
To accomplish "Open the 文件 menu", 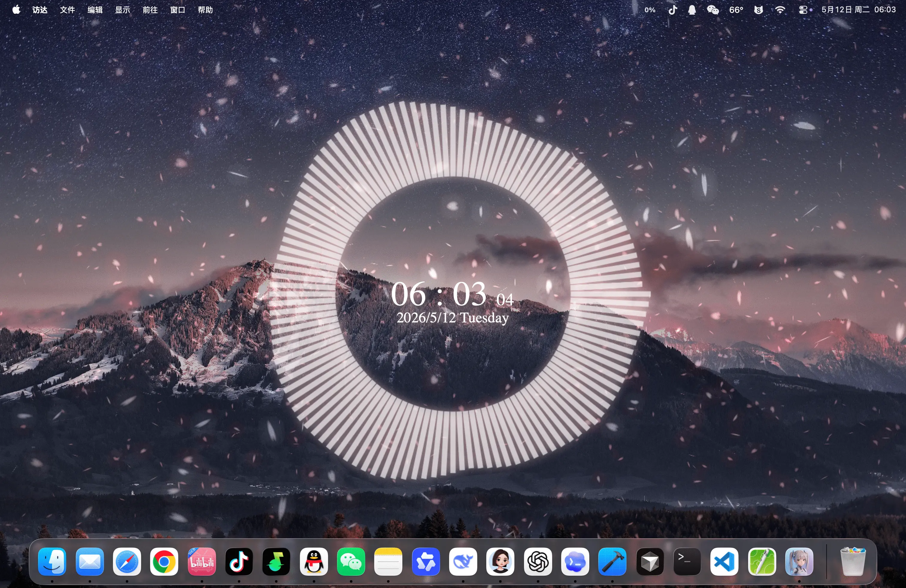I will 67,10.
